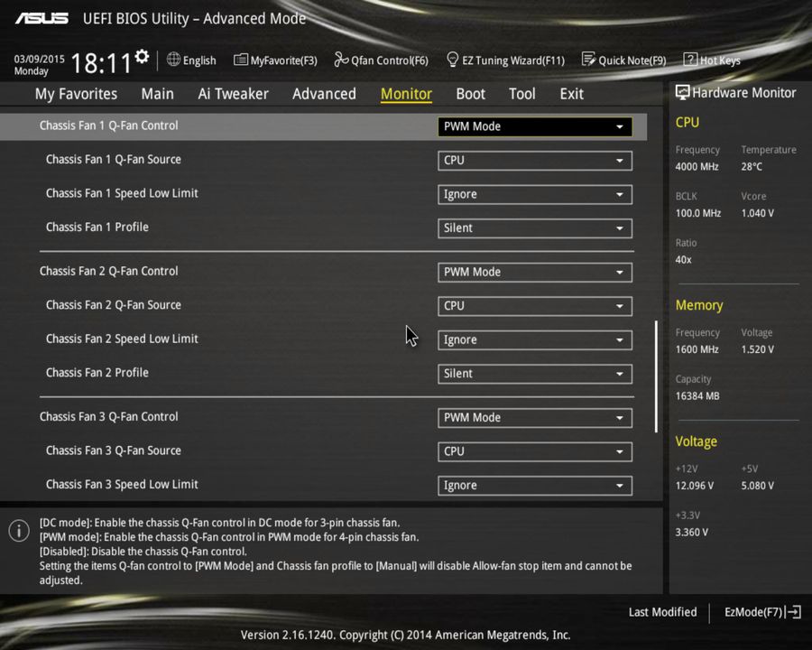Click the info icon beside the help text
Screen dimensions: 812x650
(18, 531)
